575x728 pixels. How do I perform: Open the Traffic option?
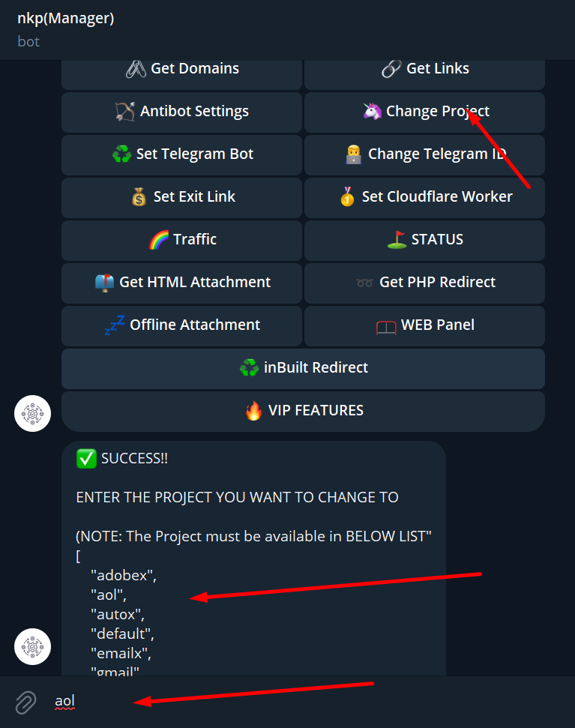tap(181, 240)
